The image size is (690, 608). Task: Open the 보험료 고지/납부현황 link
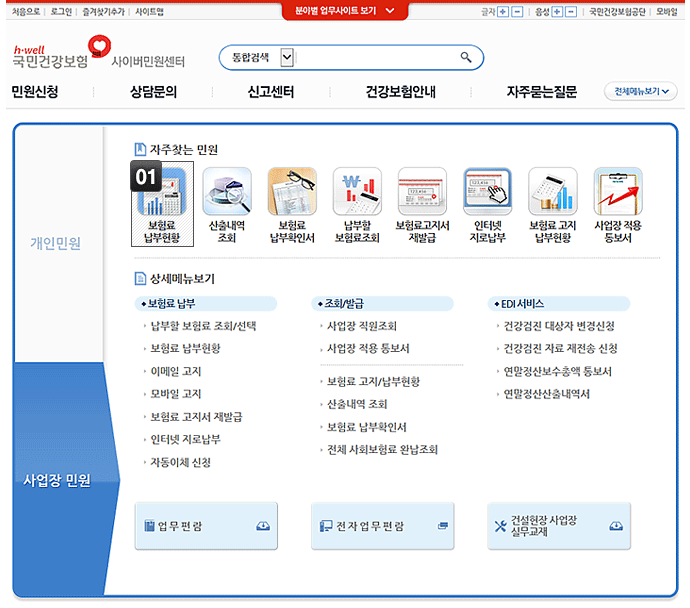point(373,381)
